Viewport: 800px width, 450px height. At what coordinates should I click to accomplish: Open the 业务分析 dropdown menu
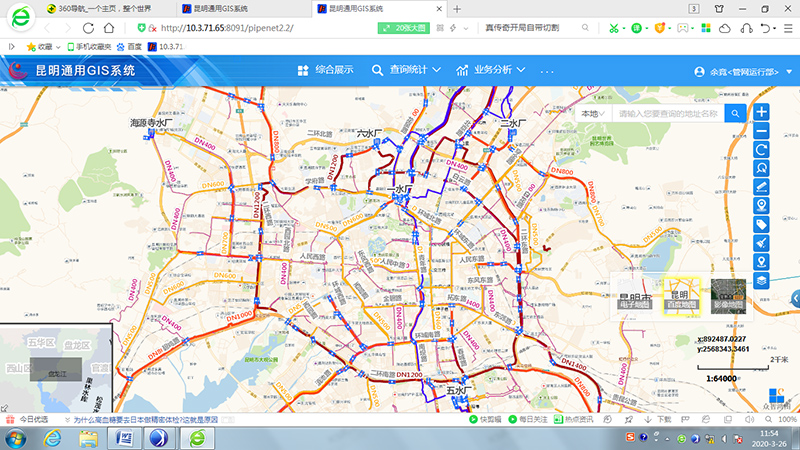491,70
